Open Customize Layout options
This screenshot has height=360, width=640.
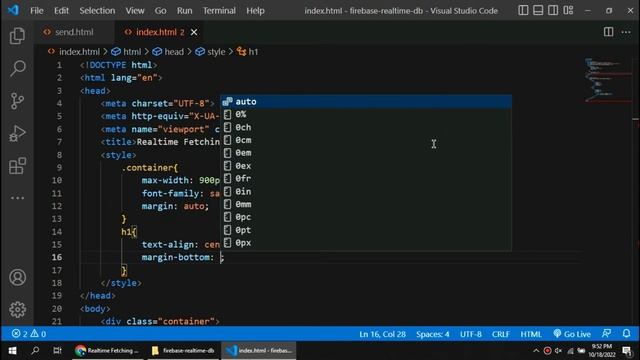click(568, 10)
